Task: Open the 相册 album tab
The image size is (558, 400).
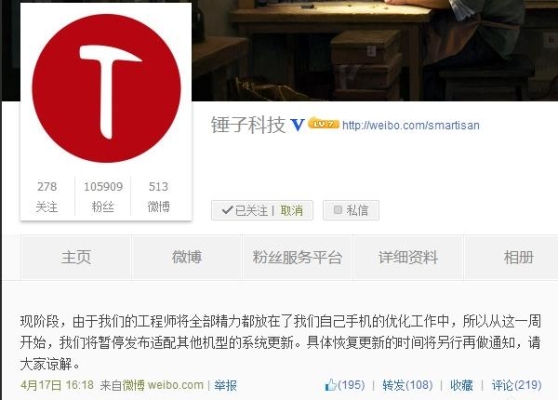Action: (519, 257)
